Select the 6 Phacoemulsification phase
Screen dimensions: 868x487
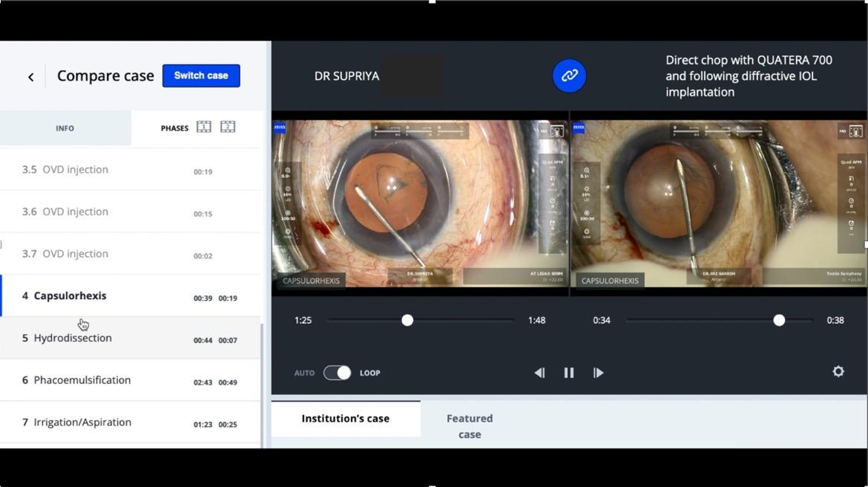point(130,380)
